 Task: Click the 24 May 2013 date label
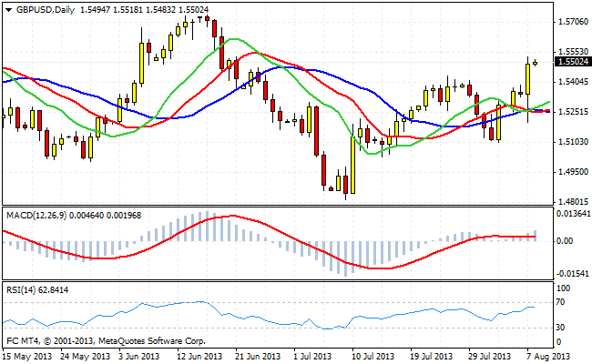point(86,357)
